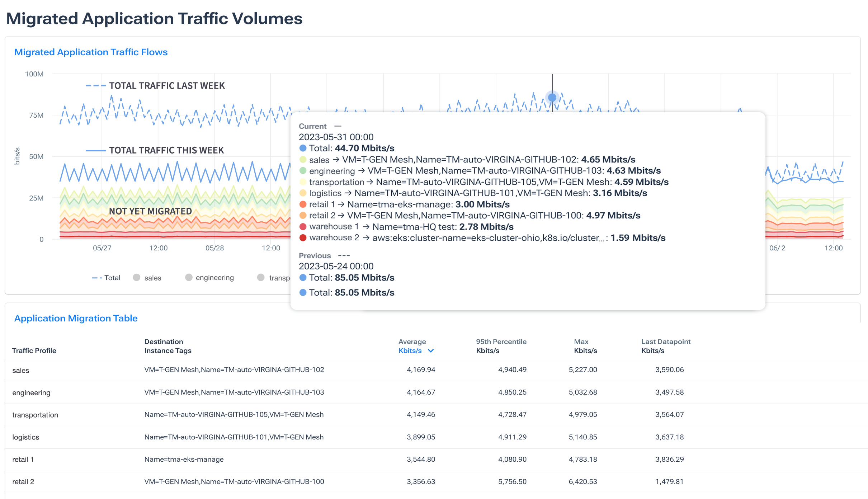Click the highlighted data point on the chart
The image size is (868, 499).
pos(552,97)
